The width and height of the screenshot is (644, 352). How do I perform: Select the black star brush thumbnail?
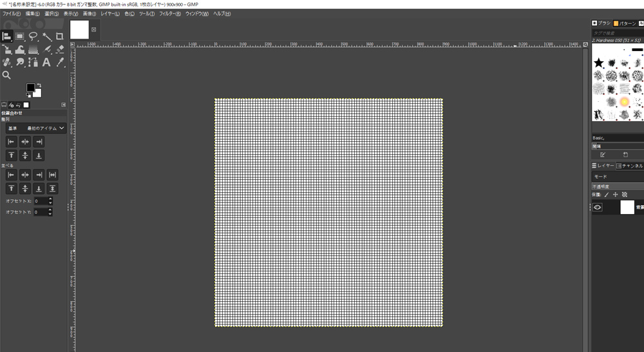598,63
